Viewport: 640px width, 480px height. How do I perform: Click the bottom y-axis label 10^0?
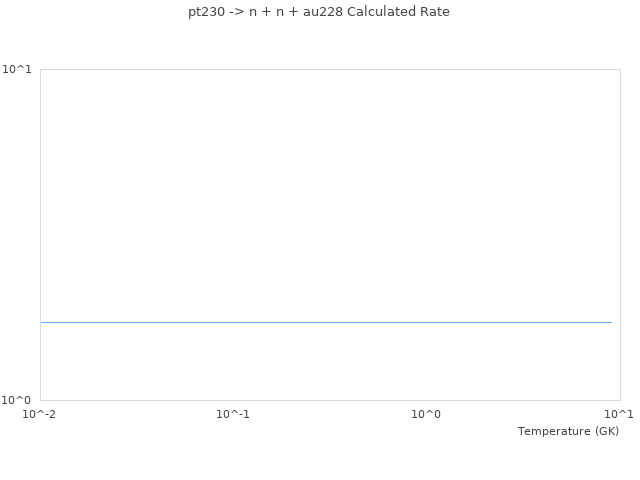click(x=20, y=400)
